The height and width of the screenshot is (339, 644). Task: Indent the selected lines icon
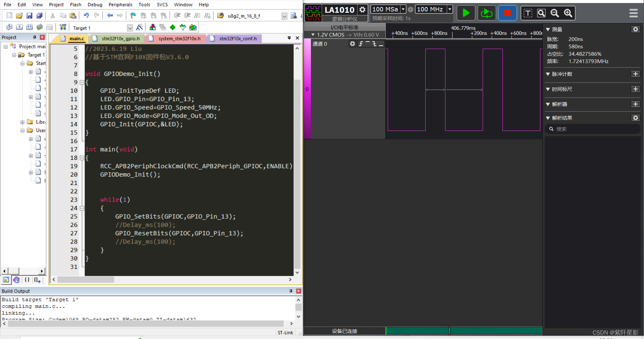[177, 15]
